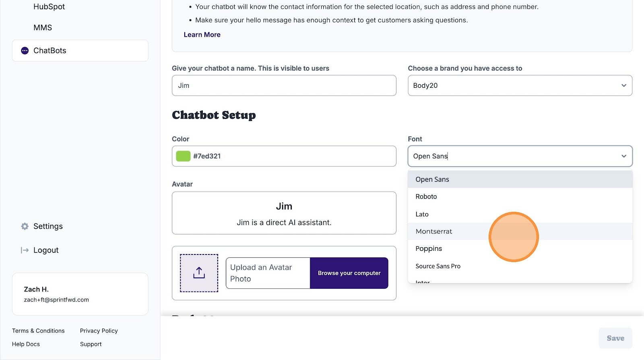Collapse the Font dropdown chevron
Image resolution: width=644 pixels, height=360 pixels.
[x=623, y=156]
